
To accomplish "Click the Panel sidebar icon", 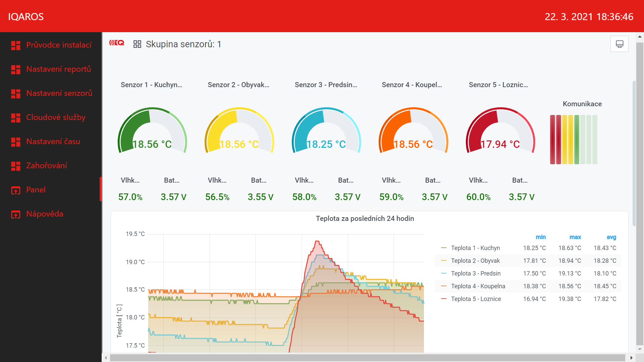I will click(16, 190).
